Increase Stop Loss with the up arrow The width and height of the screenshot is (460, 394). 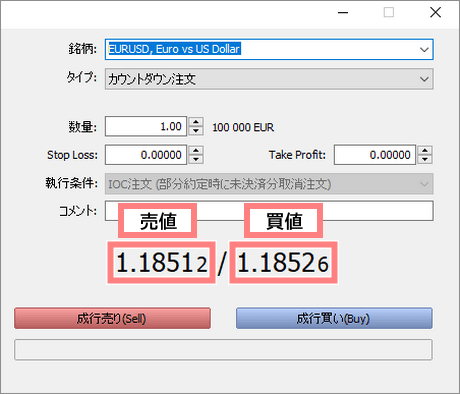point(196,150)
